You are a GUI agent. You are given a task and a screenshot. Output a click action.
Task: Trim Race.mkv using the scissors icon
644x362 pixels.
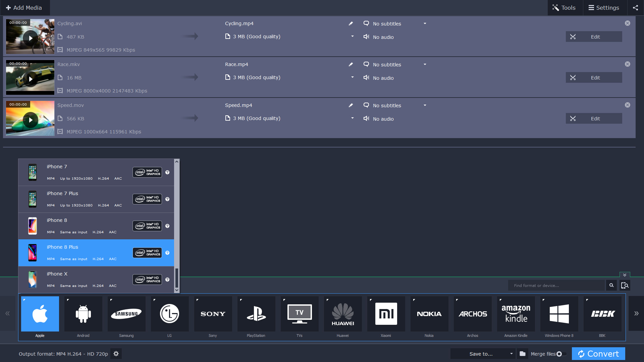(x=573, y=77)
